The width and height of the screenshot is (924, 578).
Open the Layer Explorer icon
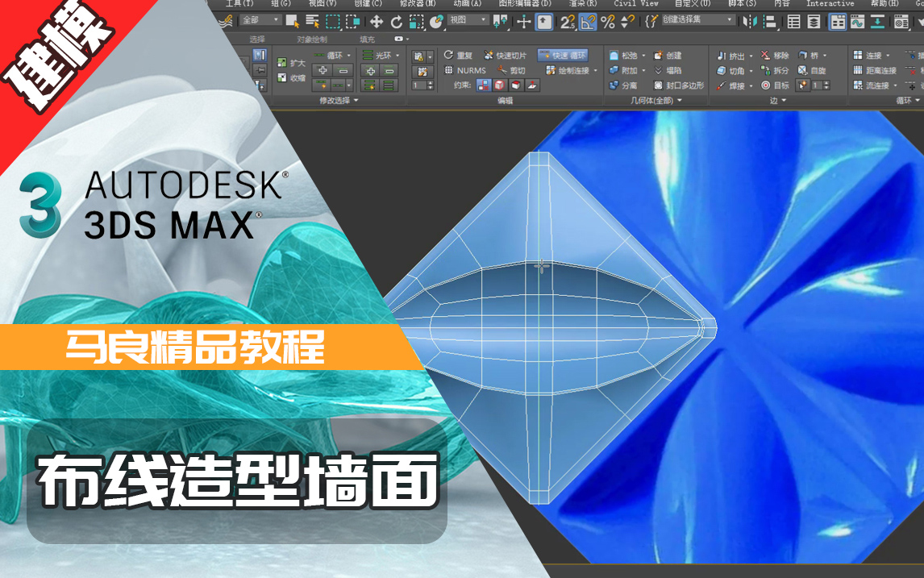[814, 23]
